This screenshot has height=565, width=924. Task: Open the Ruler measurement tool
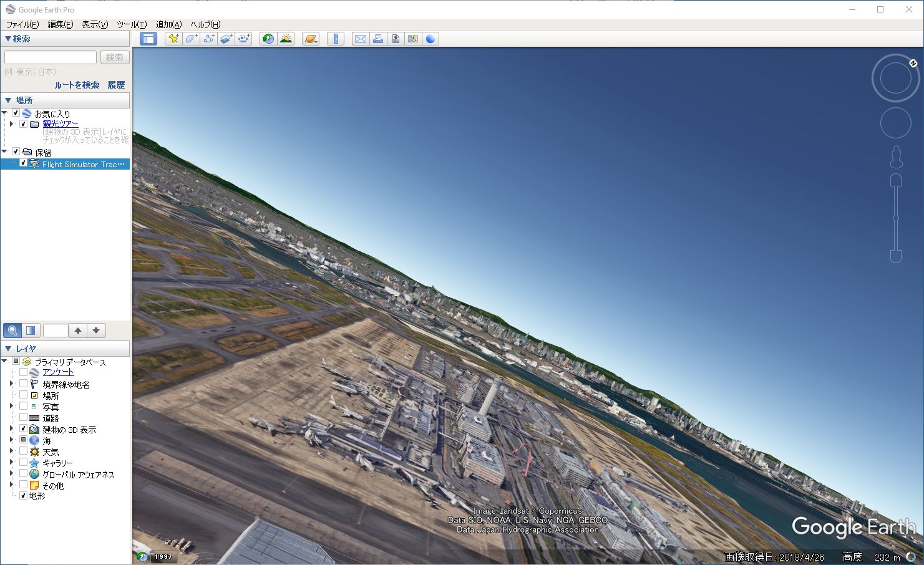336,39
